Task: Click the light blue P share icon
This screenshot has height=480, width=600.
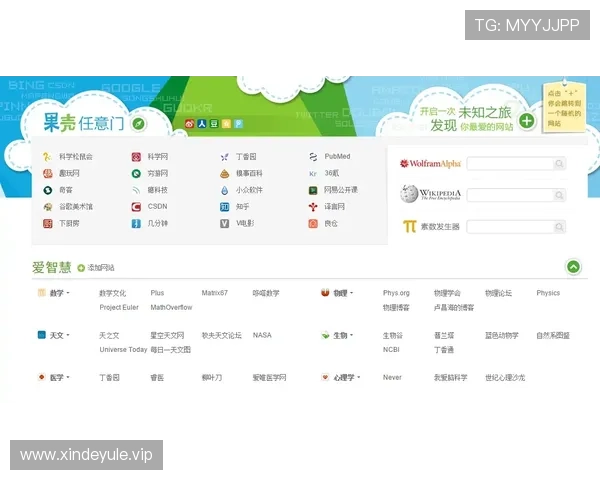Action: click(x=238, y=124)
